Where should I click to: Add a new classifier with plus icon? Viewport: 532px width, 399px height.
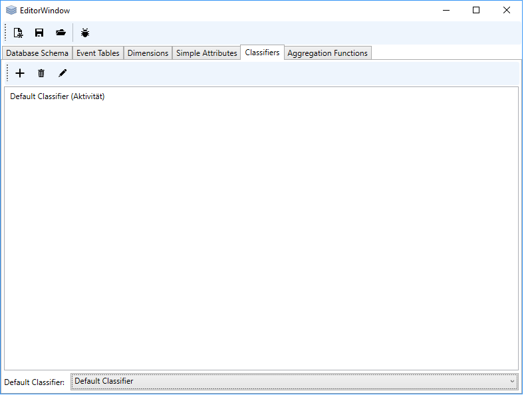[x=20, y=73]
